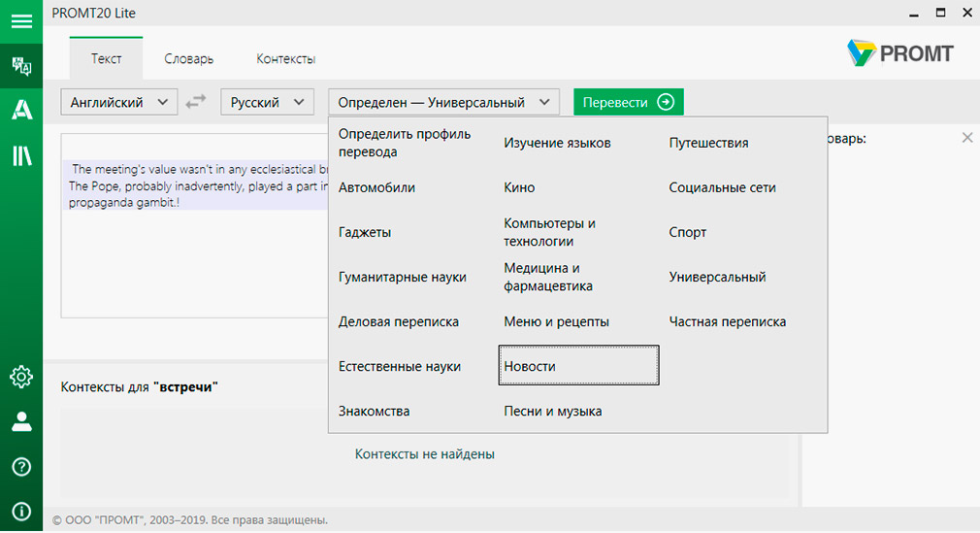
Task: Maximize the PROMT20 Lite window
Action: click(x=940, y=14)
